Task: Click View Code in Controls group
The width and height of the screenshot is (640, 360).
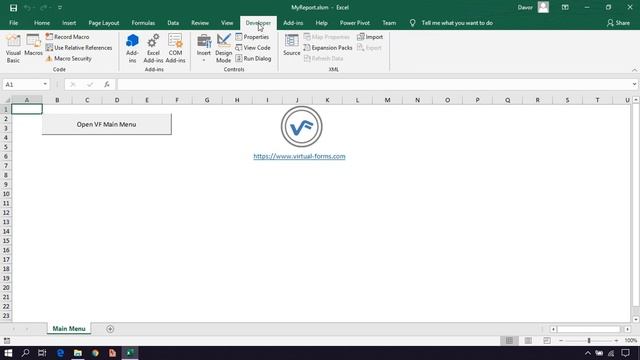Action: (x=253, y=48)
